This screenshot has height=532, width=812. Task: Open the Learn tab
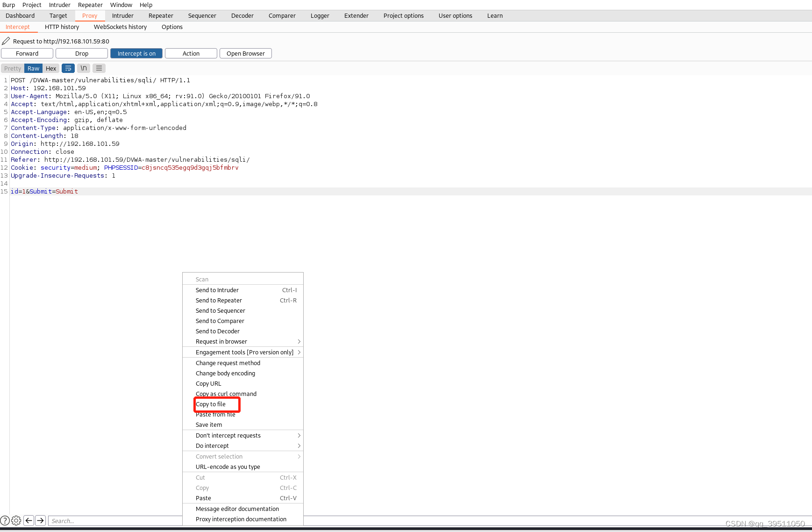click(x=495, y=15)
